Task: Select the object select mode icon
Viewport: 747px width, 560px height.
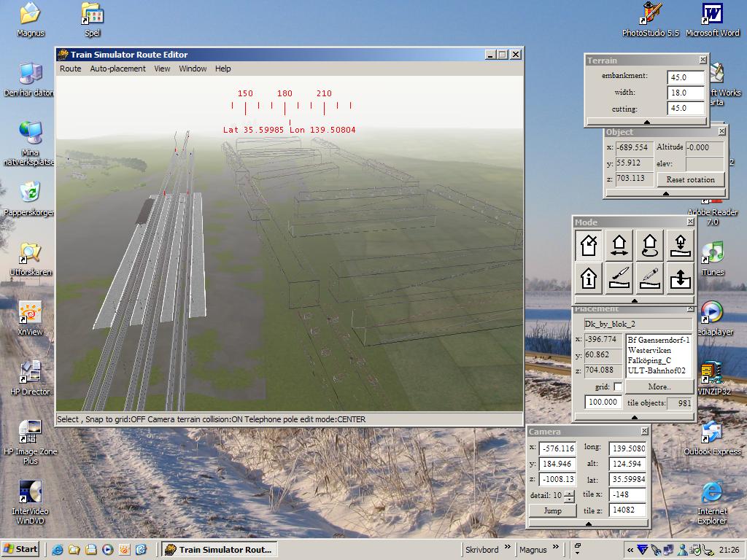Action: pos(589,246)
